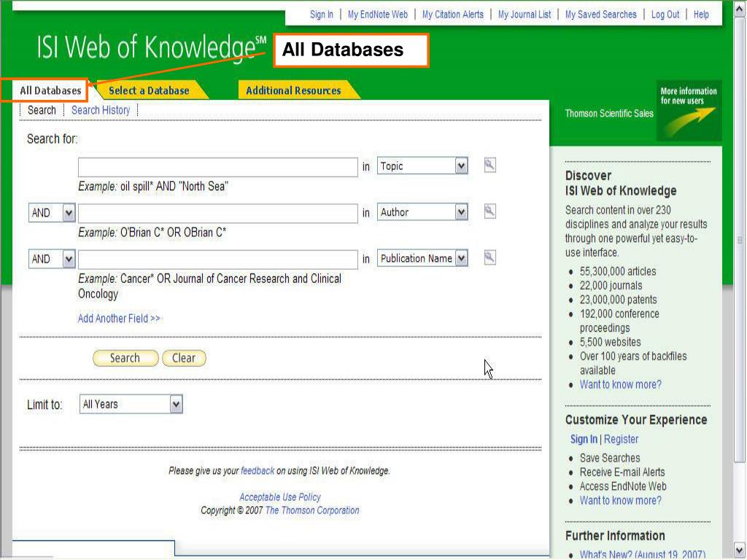The width and height of the screenshot is (747, 560).
Task: Open the Search History sub-tab
Action: [101, 110]
